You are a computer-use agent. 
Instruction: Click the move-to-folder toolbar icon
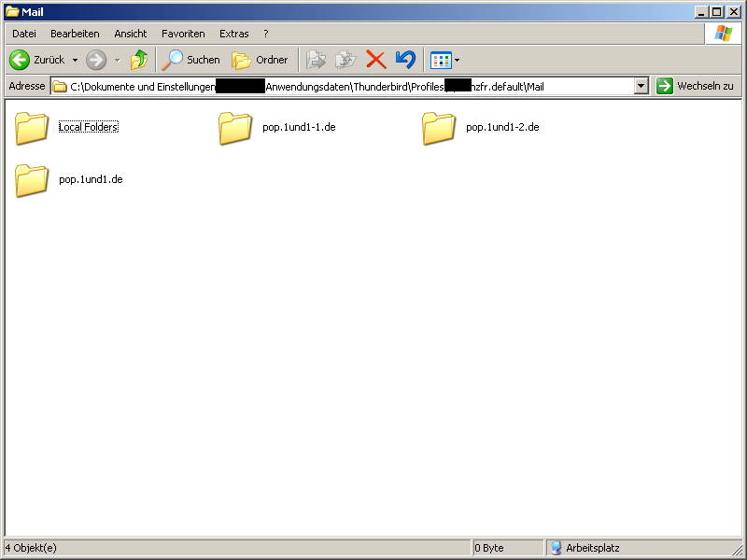pos(316,60)
